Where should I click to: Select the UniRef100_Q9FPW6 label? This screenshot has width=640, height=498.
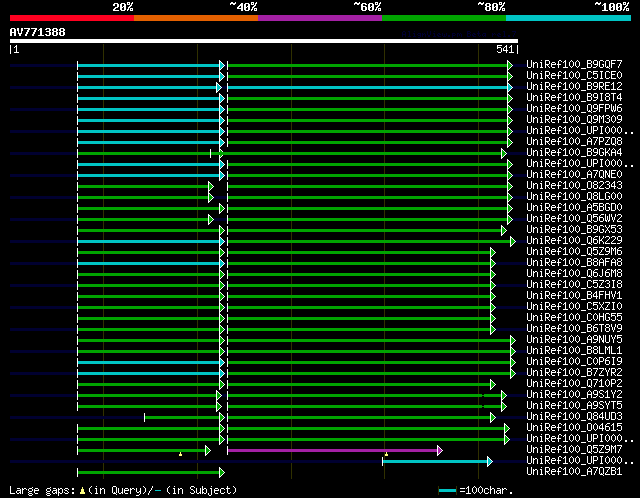click(x=574, y=109)
